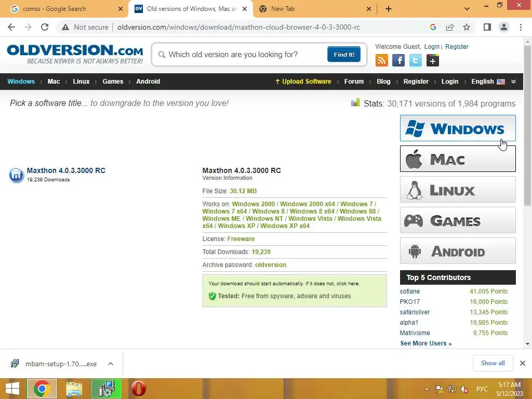Viewport: 532px width, 399px height.
Task: Click the large Mac category button
Action: 458,159
